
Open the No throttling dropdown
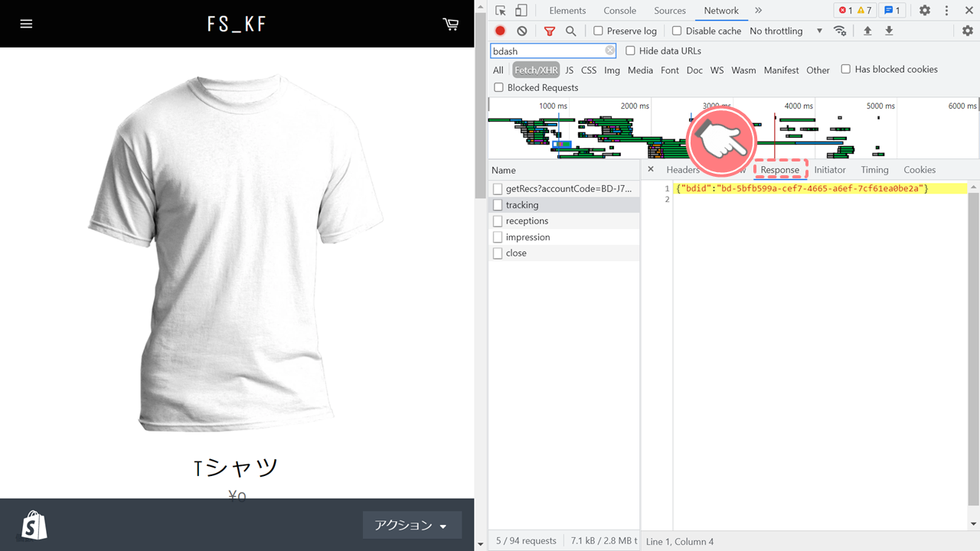[786, 31]
